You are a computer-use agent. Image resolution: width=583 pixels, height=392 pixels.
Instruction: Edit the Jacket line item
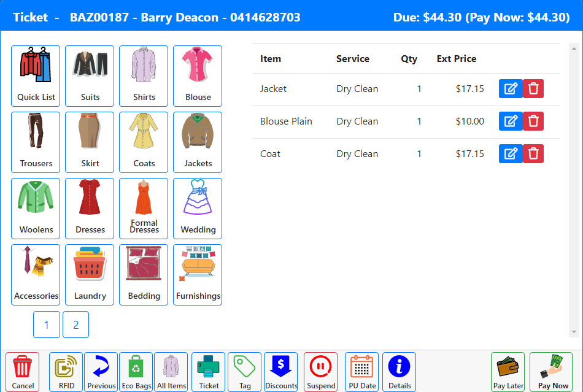511,89
